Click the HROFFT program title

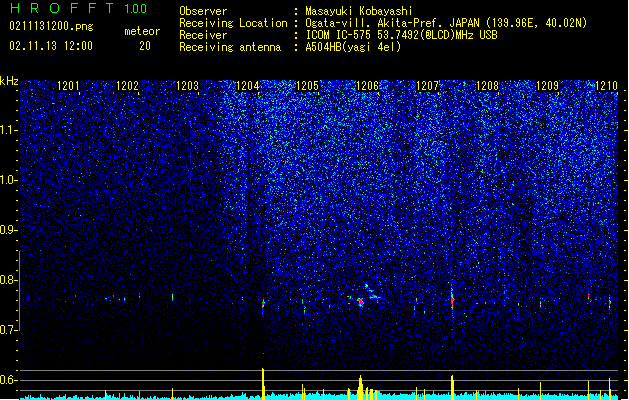(62, 8)
